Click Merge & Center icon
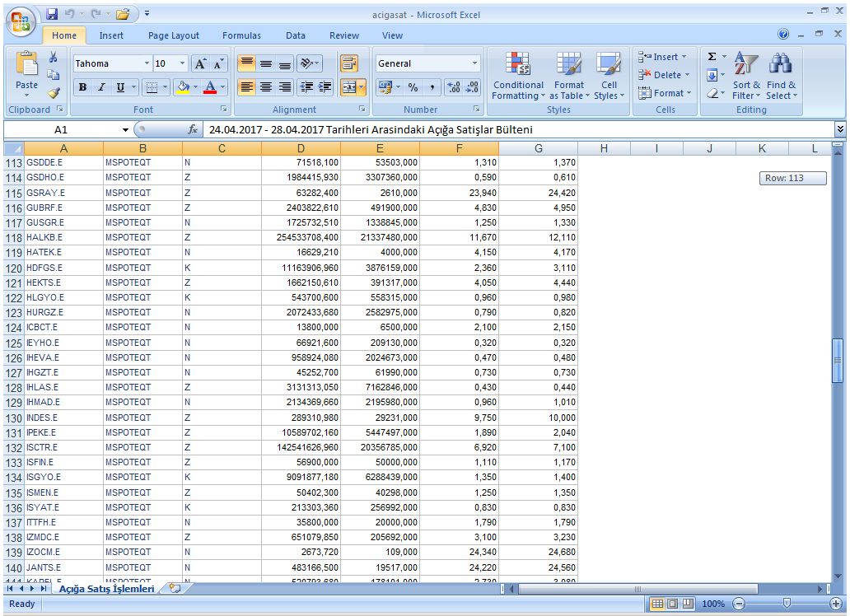 pyautogui.click(x=349, y=87)
